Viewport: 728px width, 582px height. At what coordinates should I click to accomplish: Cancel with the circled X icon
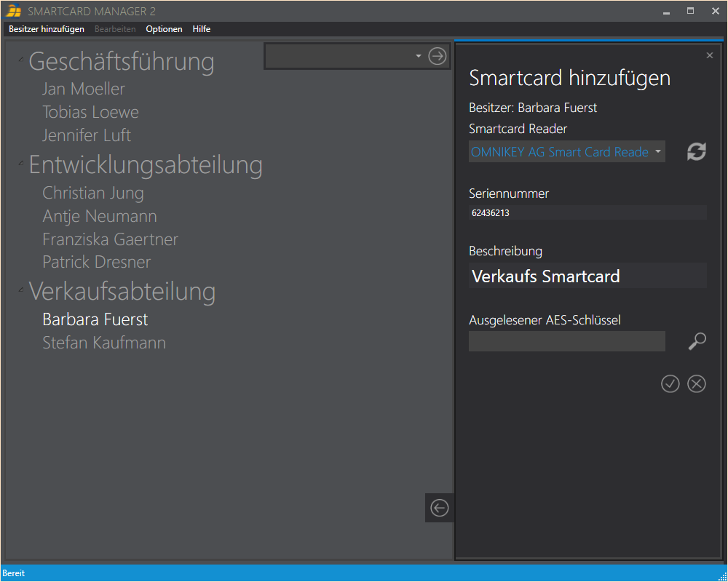(697, 383)
